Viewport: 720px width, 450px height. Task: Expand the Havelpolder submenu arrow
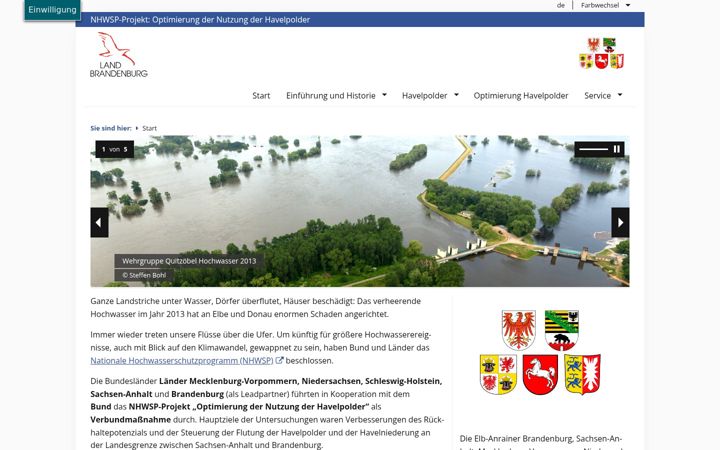tap(456, 95)
